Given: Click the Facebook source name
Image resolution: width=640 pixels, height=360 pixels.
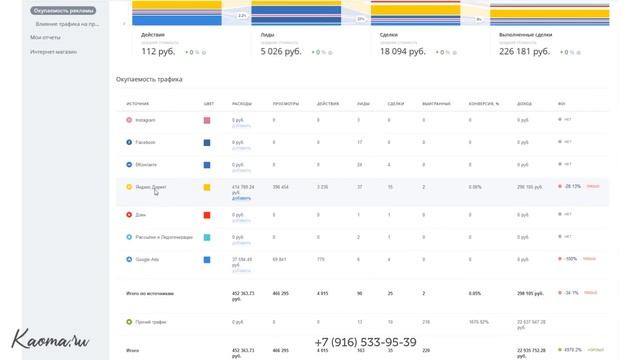Looking at the screenshot, I should coord(145,142).
